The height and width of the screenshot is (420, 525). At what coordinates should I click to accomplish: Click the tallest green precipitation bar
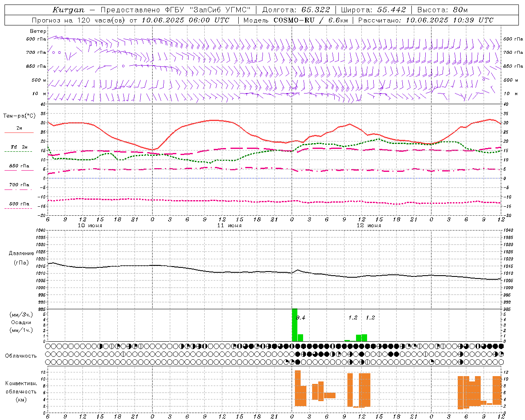[x=294, y=325]
